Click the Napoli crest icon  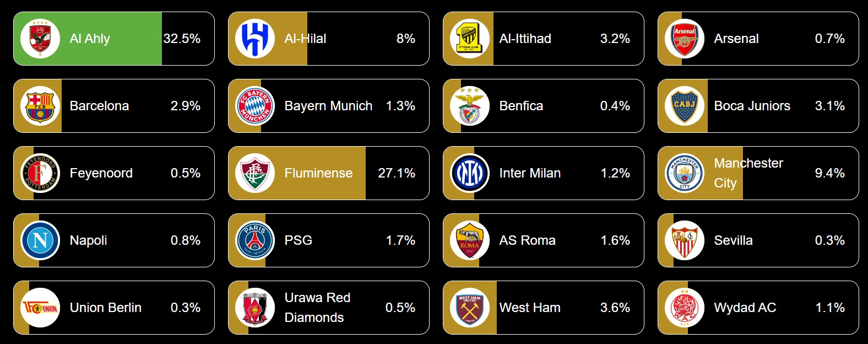(40, 240)
